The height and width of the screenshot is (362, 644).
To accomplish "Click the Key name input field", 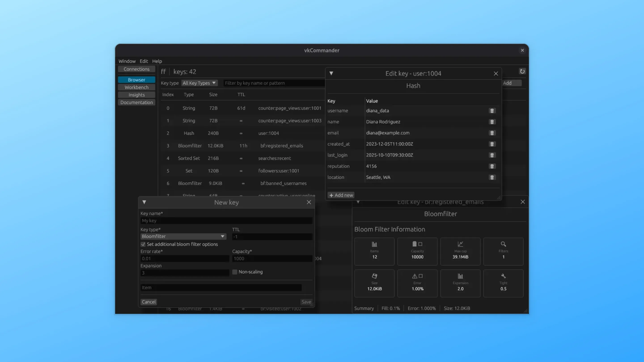I will (x=226, y=221).
